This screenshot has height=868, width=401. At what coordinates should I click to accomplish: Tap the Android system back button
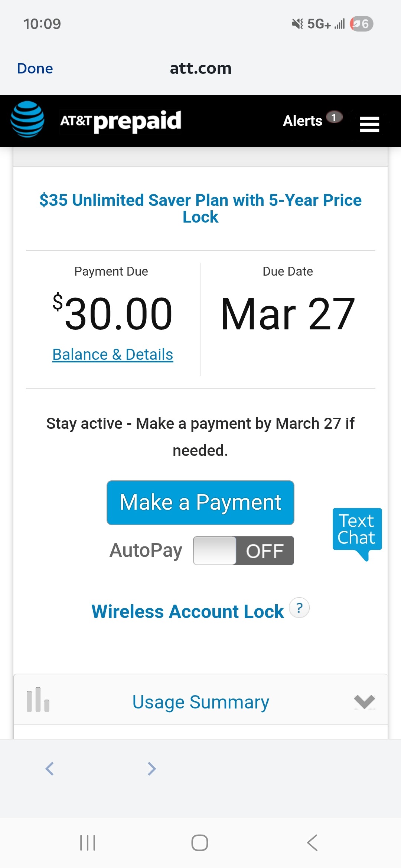click(x=313, y=843)
